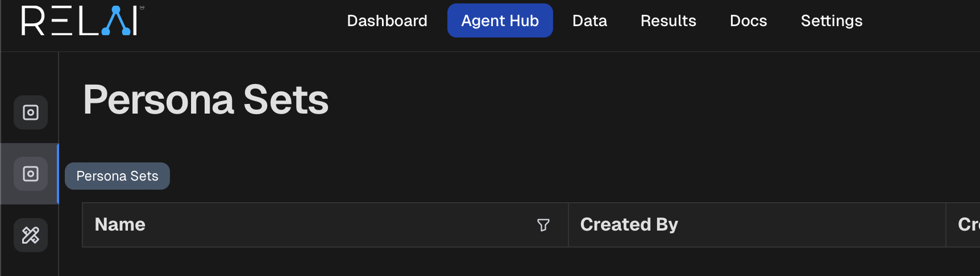This screenshot has width=980, height=276.
Task: Open the pencil and ruler sidebar icon
Action: (x=31, y=235)
